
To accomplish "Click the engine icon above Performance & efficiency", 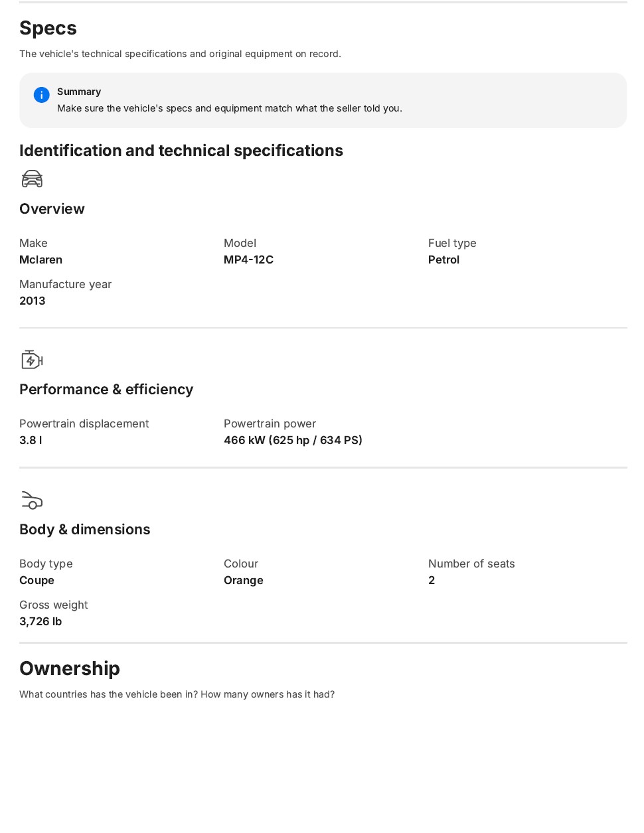I will click(x=32, y=360).
